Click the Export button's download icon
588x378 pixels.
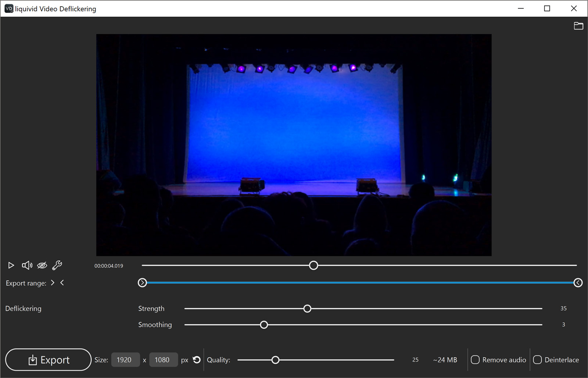[33, 360]
